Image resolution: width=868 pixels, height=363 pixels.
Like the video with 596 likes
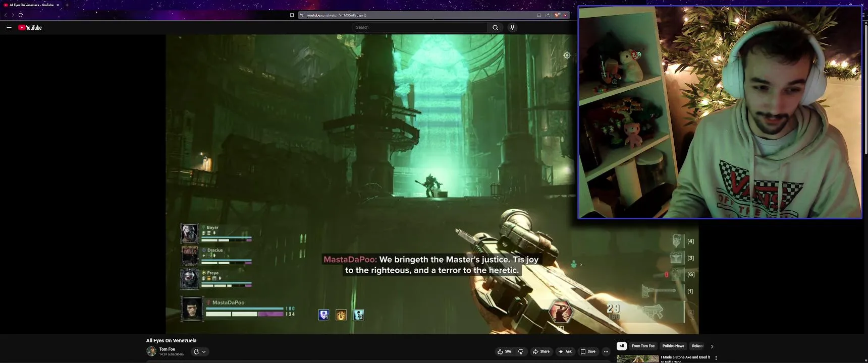coord(504,351)
